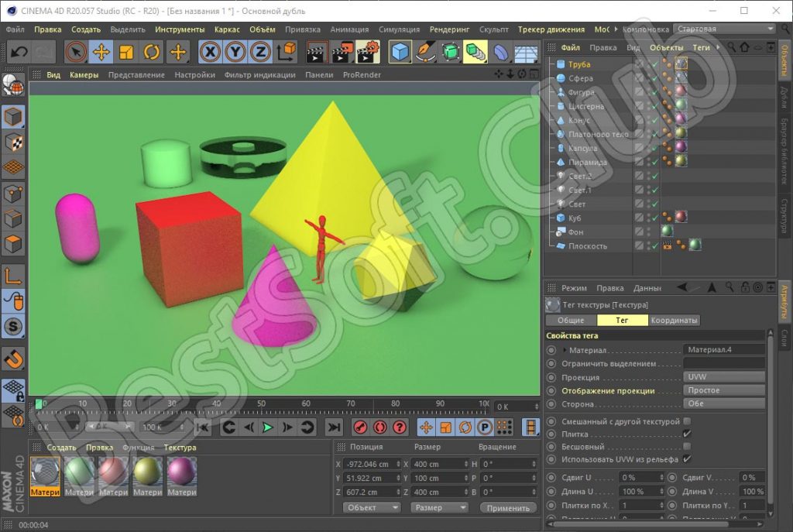Enable 'Смешанный с другой текстурой' checkbox

[687, 421]
